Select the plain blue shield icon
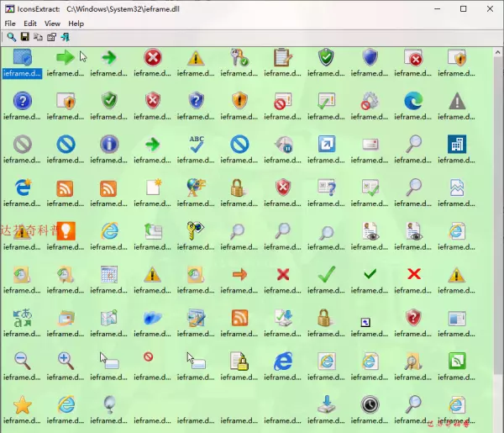The height and width of the screenshot is (433, 504). [370, 57]
